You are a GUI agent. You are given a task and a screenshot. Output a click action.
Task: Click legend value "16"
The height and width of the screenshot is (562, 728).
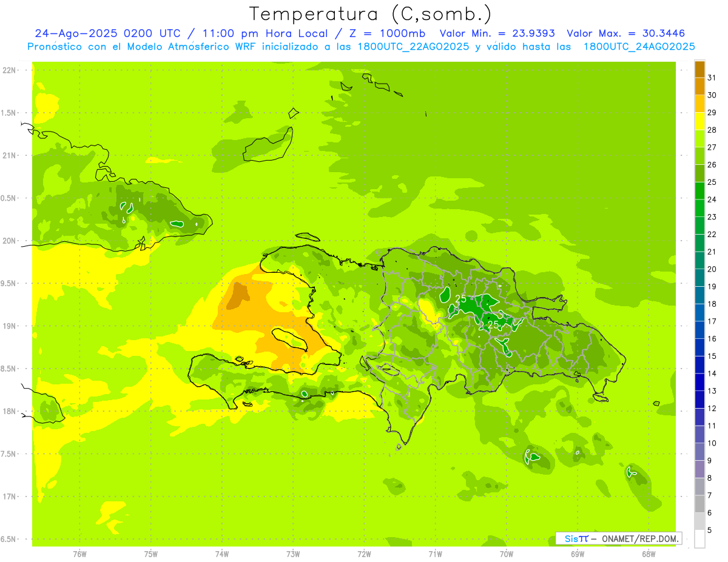coord(712,338)
